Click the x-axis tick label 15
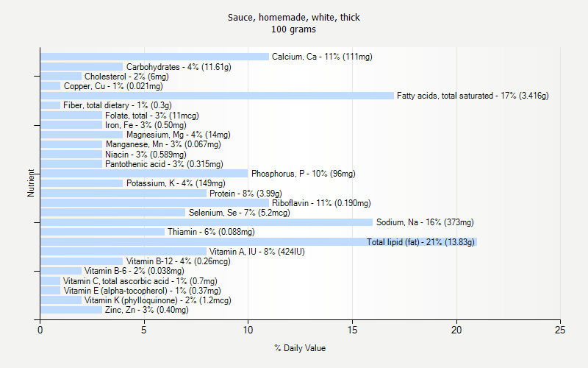588x368 pixels. click(x=352, y=329)
